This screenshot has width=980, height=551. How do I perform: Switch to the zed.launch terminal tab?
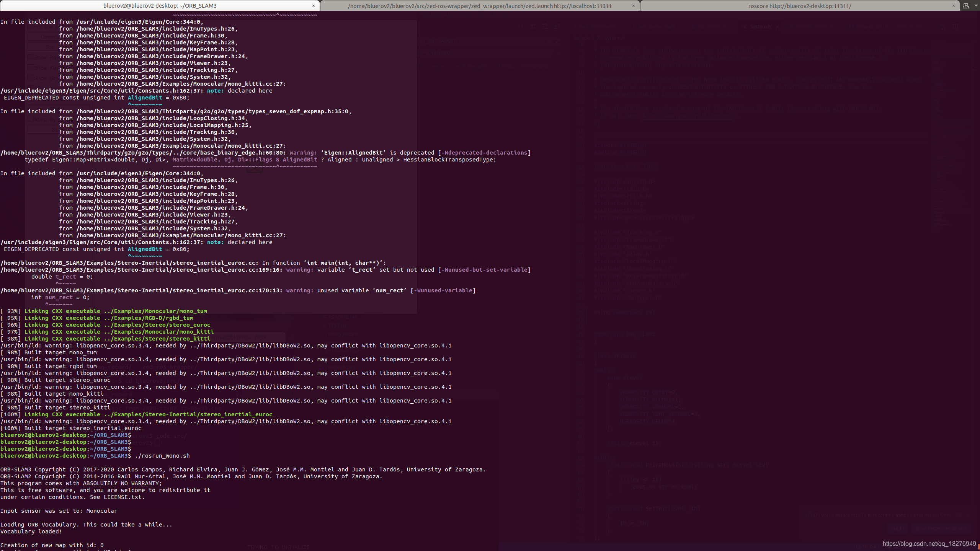(479, 6)
